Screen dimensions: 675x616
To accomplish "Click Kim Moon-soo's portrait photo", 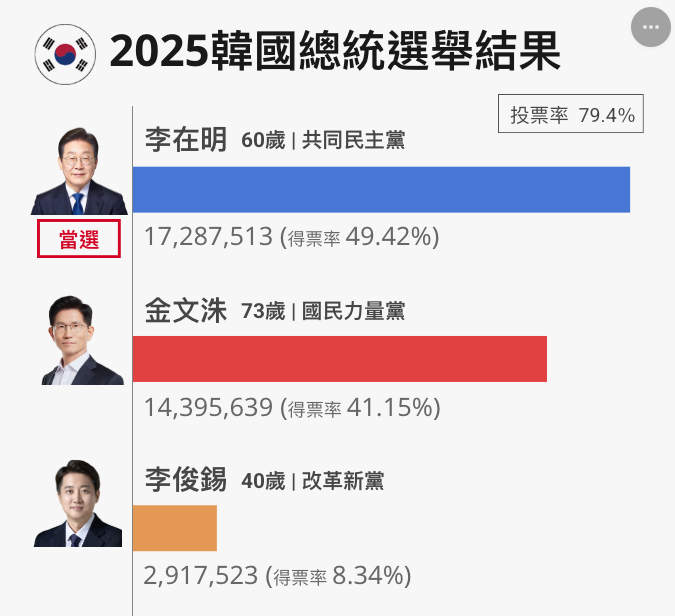I will click(83, 340).
